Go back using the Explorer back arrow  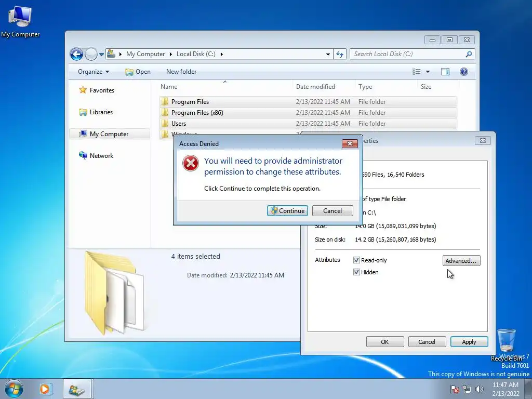coord(76,54)
